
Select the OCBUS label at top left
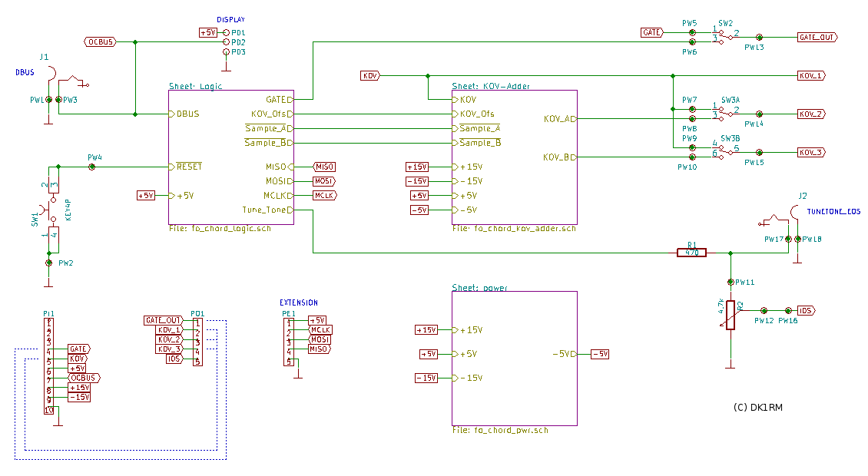[x=100, y=42]
